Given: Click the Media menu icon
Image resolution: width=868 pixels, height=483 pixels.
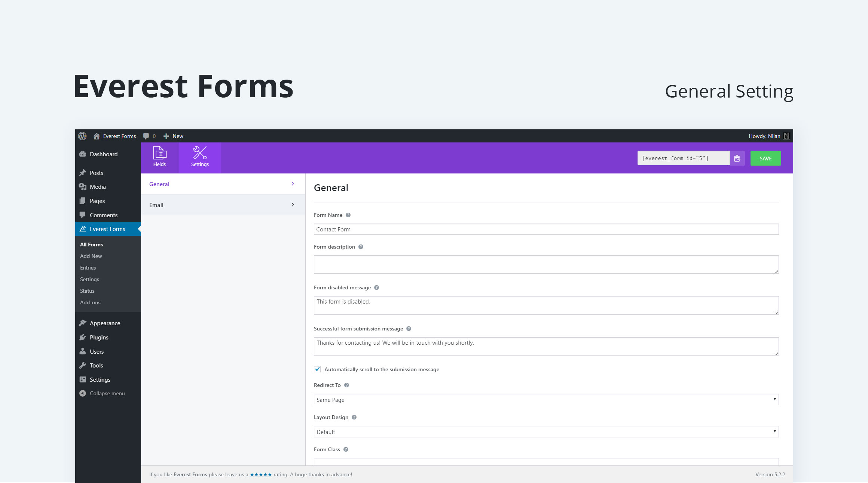Looking at the screenshot, I should click(x=83, y=186).
